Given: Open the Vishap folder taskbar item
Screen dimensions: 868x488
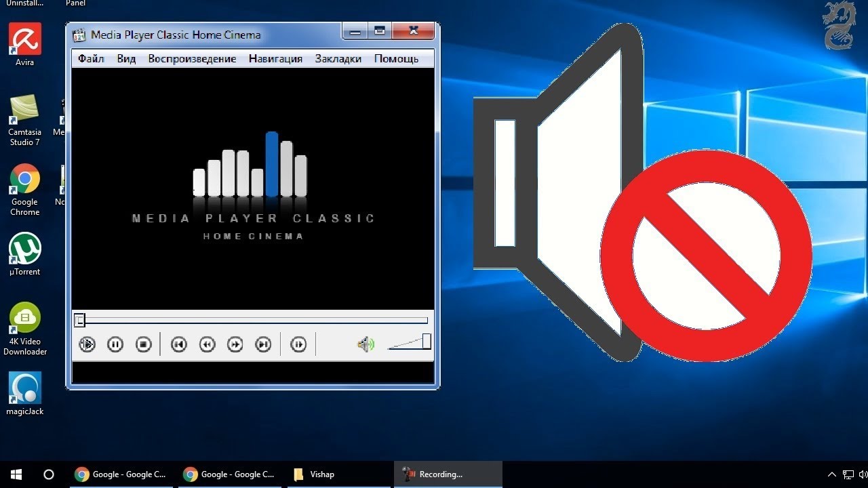Looking at the screenshot, I should (338, 474).
